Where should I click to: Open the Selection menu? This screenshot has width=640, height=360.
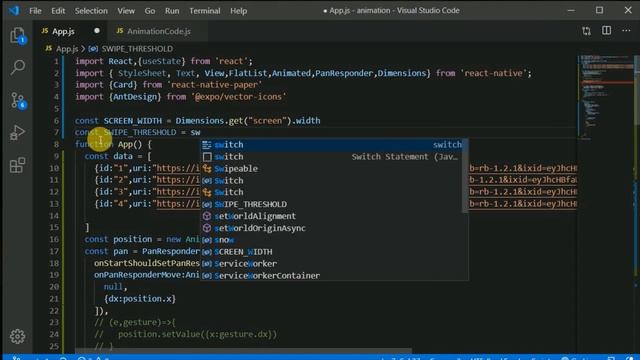[x=91, y=11]
